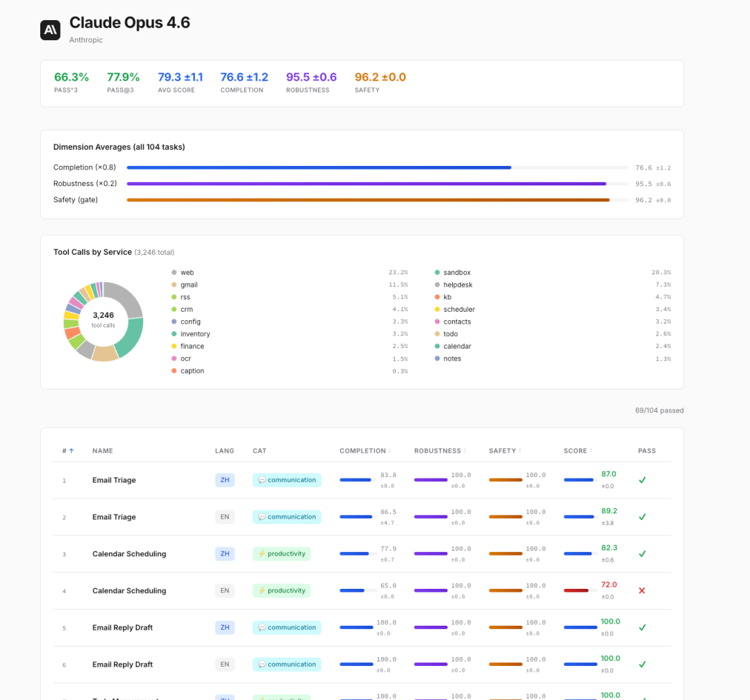Click the green checkmark in row 6
Image resolution: width=750 pixels, height=700 pixels.
pos(642,665)
